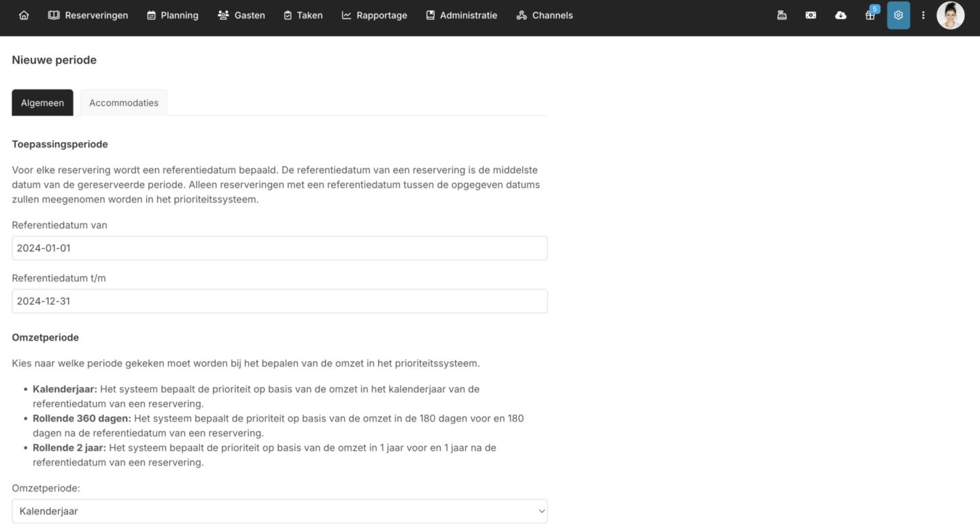The image size is (980, 531).
Task: Open the three-dot more options menu
Action: (x=923, y=15)
